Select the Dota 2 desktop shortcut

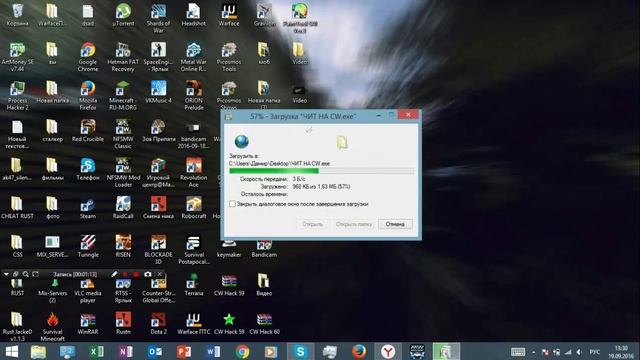tap(158, 324)
